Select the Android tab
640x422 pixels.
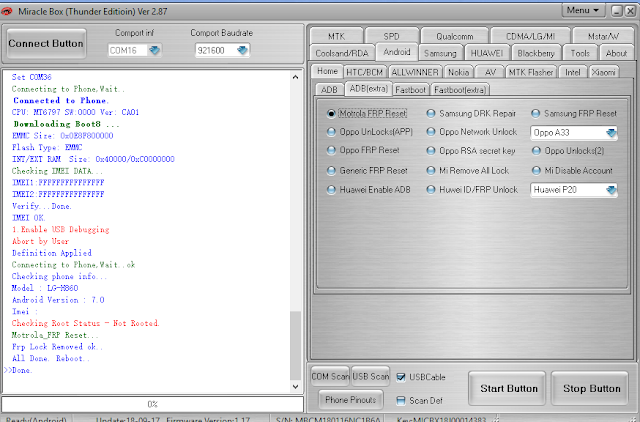396,52
